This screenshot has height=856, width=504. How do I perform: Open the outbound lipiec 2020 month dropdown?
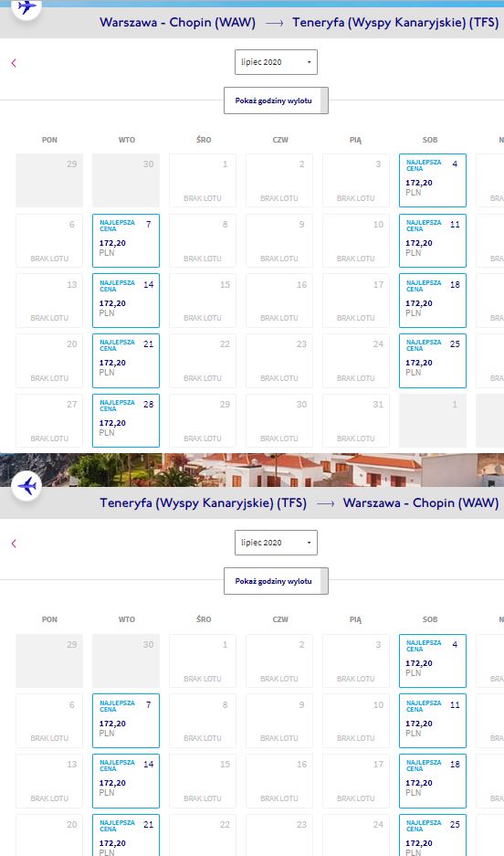click(x=276, y=62)
